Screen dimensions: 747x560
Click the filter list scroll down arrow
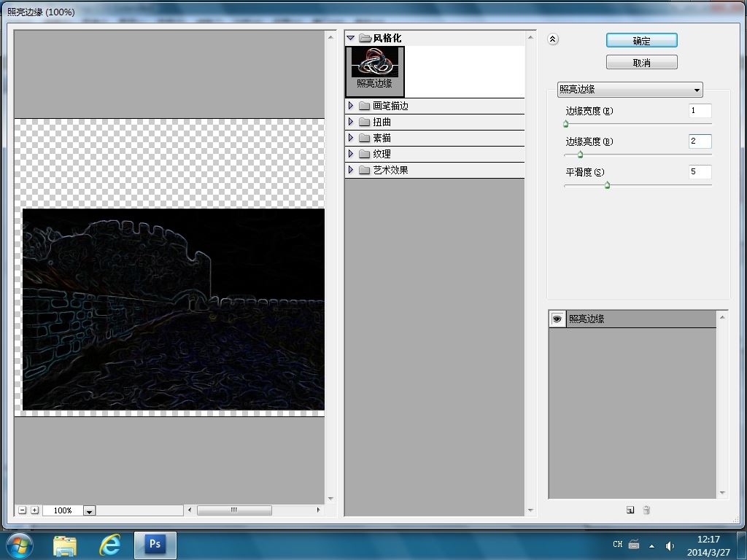tap(531, 510)
